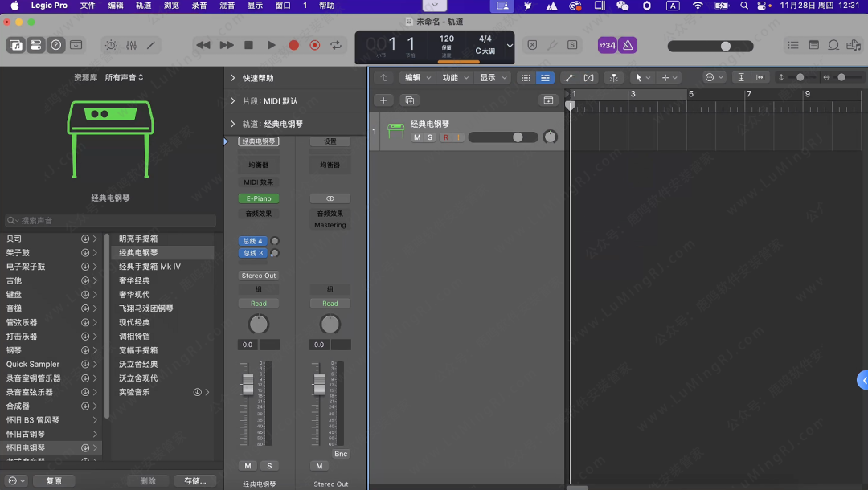Open the Library panel icon in toolbar

click(16, 45)
